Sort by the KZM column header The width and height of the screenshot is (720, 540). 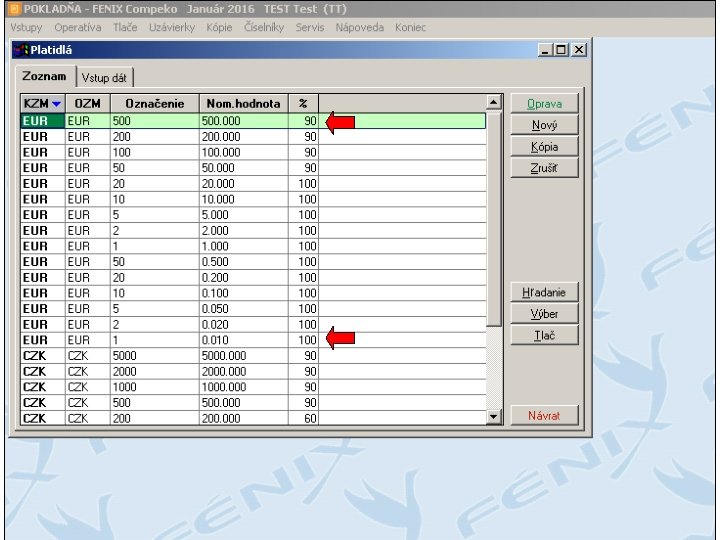click(x=43, y=104)
